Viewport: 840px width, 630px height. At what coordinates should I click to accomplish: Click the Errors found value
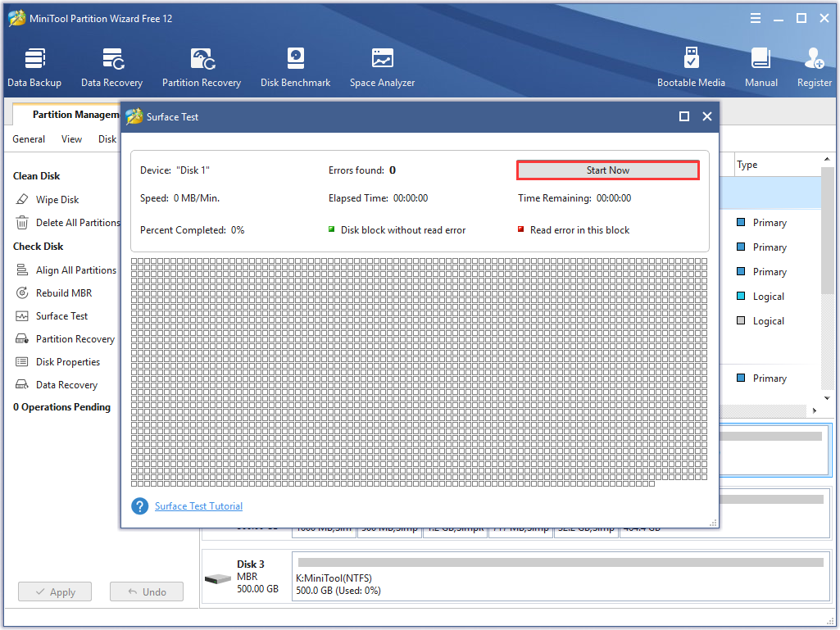[x=393, y=170]
